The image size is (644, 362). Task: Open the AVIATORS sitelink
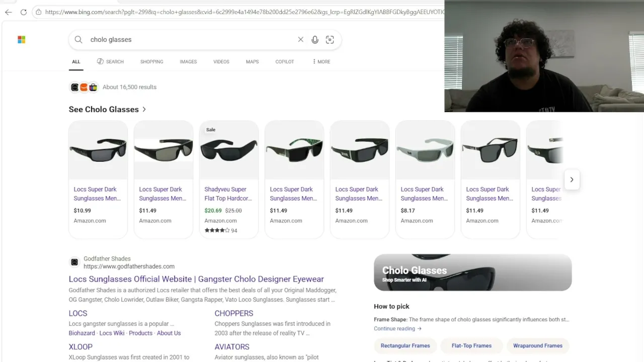point(232,347)
